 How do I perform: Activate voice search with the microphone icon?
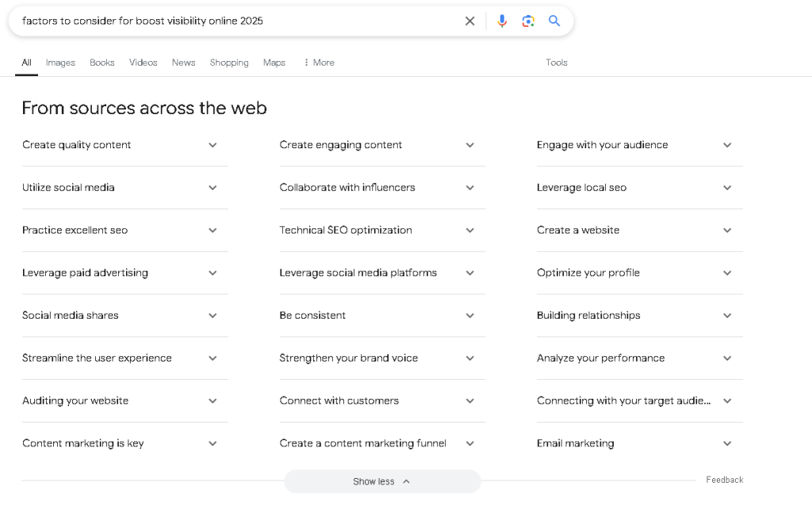point(502,21)
